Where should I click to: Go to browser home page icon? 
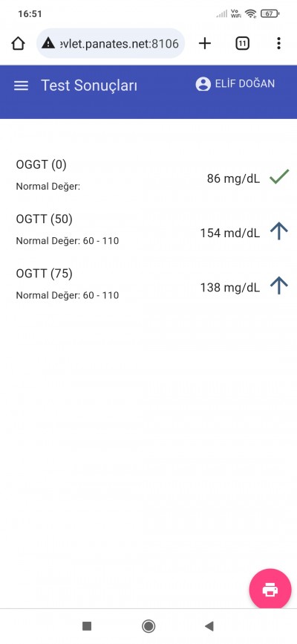pos(18,43)
